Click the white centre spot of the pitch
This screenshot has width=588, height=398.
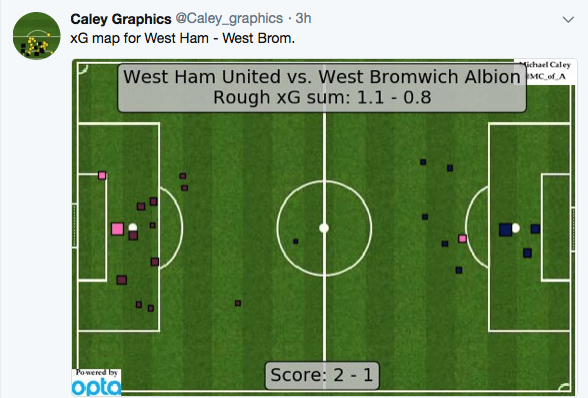tap(324, 228)
